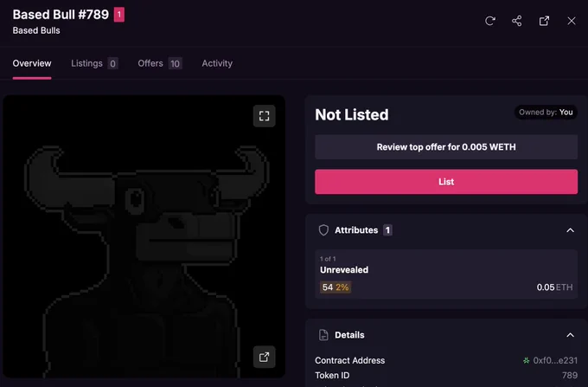Image resolution: width=588 pixels, height=387 pixels.
Task: Go to the Activity tab
Action: (x=217, y=63)
